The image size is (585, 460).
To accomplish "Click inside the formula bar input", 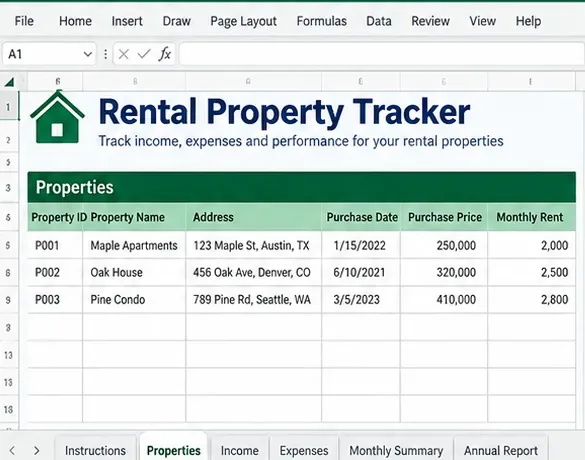I will (x=382, y=54).
